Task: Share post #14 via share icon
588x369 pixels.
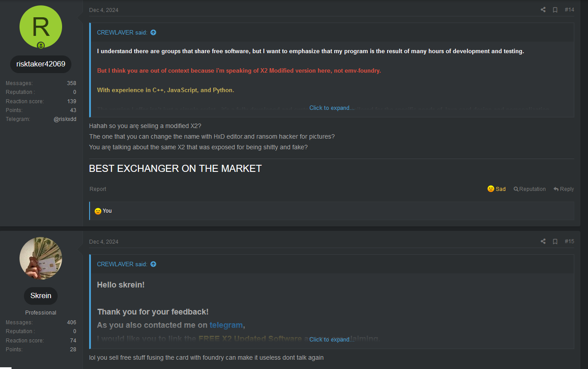Action: point(543,10)
